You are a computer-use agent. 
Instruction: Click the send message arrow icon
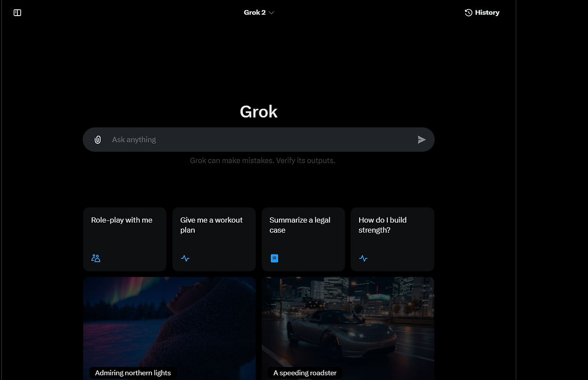tap(421, 140)
